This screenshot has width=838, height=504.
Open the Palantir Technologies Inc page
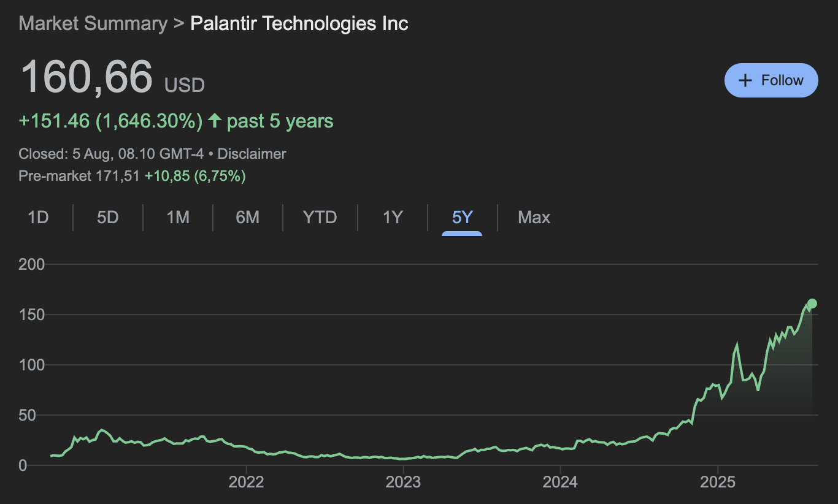pos(299,23)
